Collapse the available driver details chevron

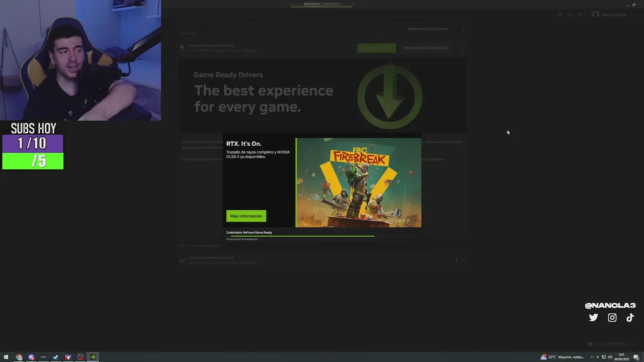(x=461, y=48)
